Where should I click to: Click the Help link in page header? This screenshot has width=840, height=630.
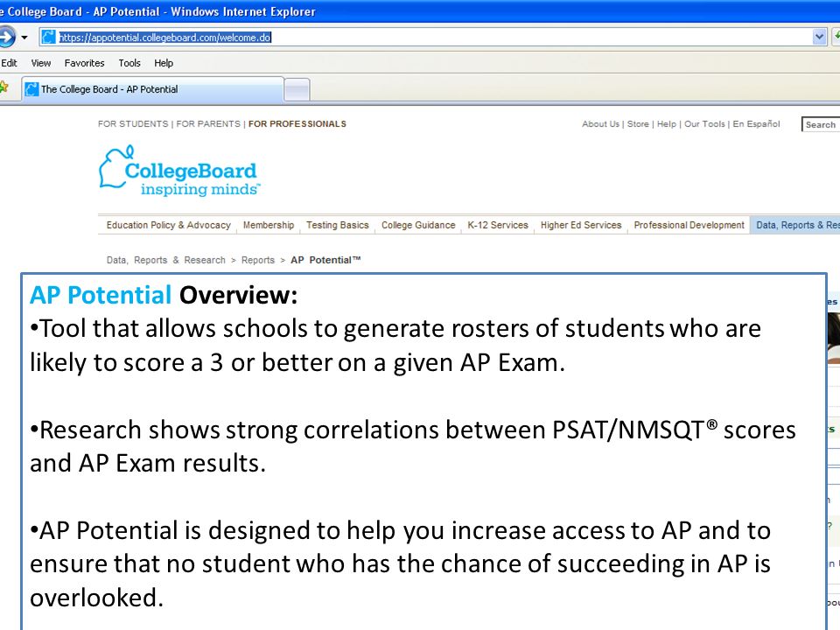(667, 123)
